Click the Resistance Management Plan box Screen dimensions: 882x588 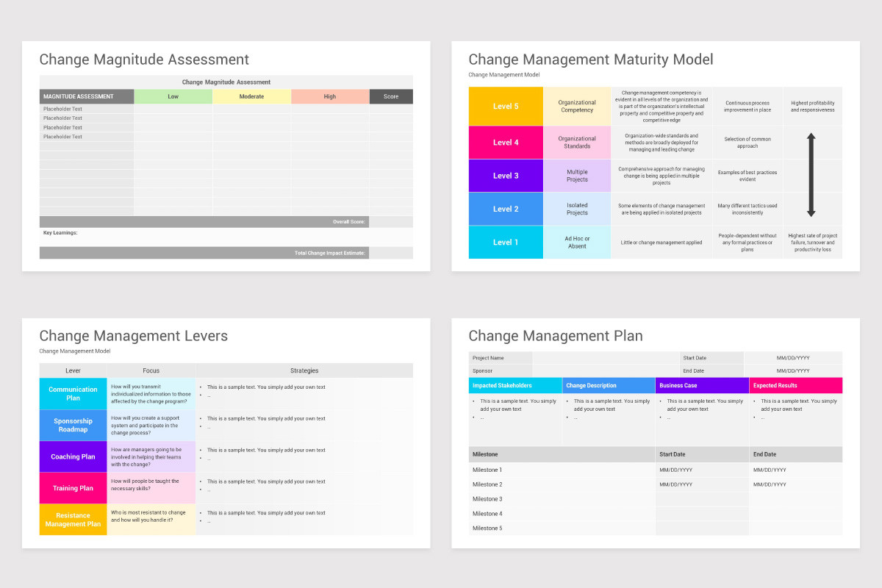pos(73,520)
